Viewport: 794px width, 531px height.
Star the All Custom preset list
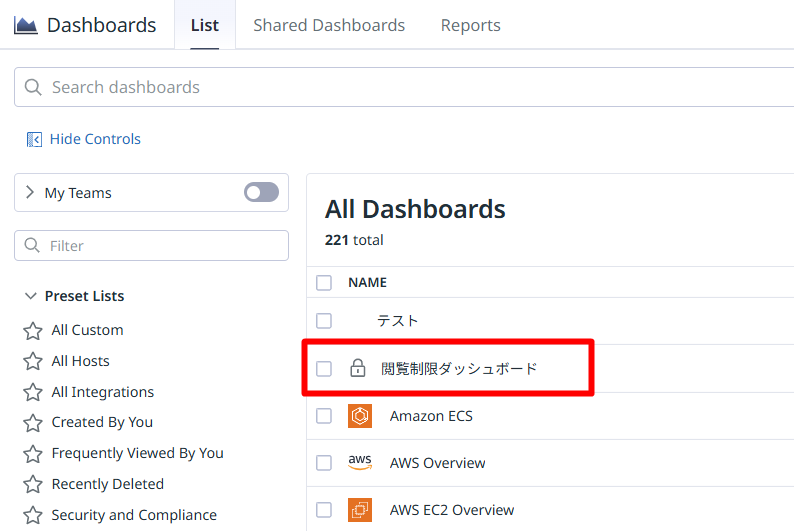(x=33, y=330)
